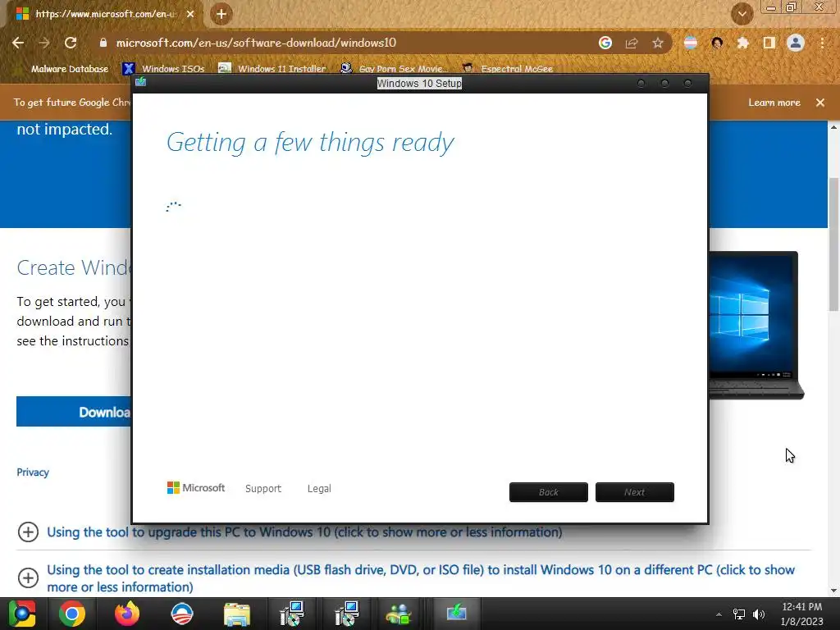Viewport: 840px width, 630px height.
Task: Share this page using share icon
Action: 631,43
